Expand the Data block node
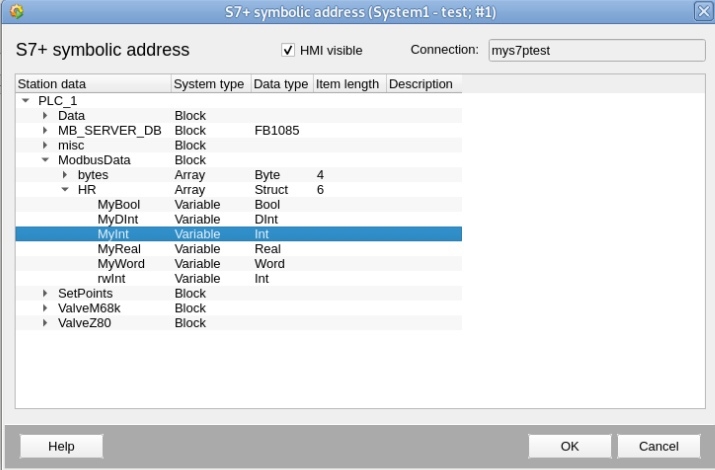This screenshot has width=715, height=470. (x=45, y=115)
